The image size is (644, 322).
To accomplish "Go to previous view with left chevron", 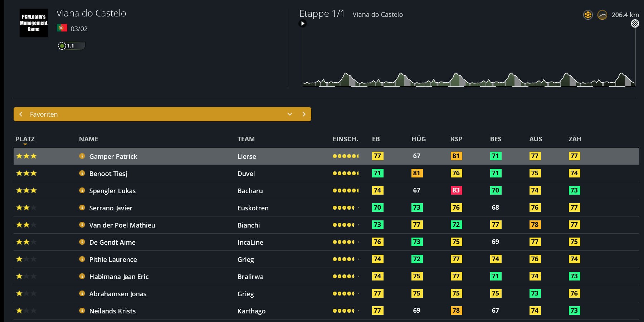I will click(21, 114).
